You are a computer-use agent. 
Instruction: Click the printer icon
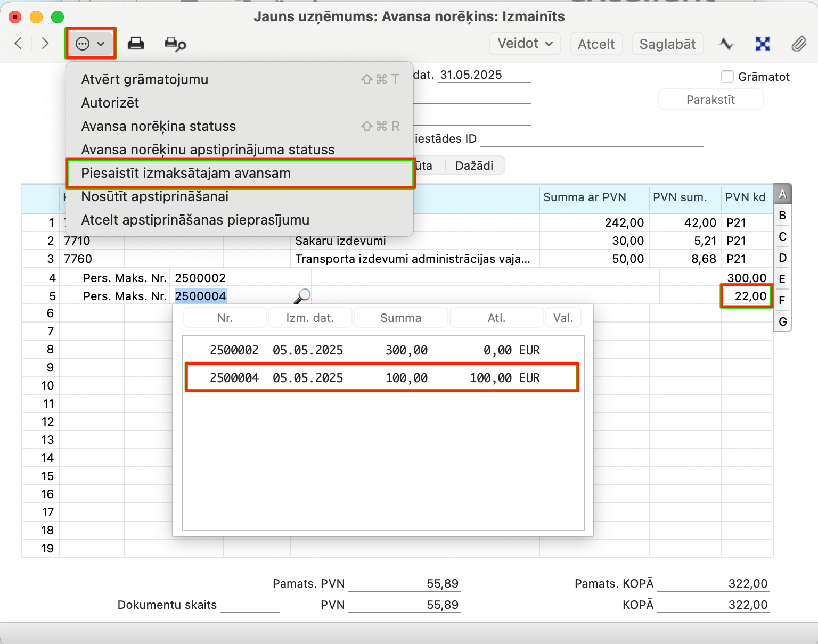click(136, 44)
